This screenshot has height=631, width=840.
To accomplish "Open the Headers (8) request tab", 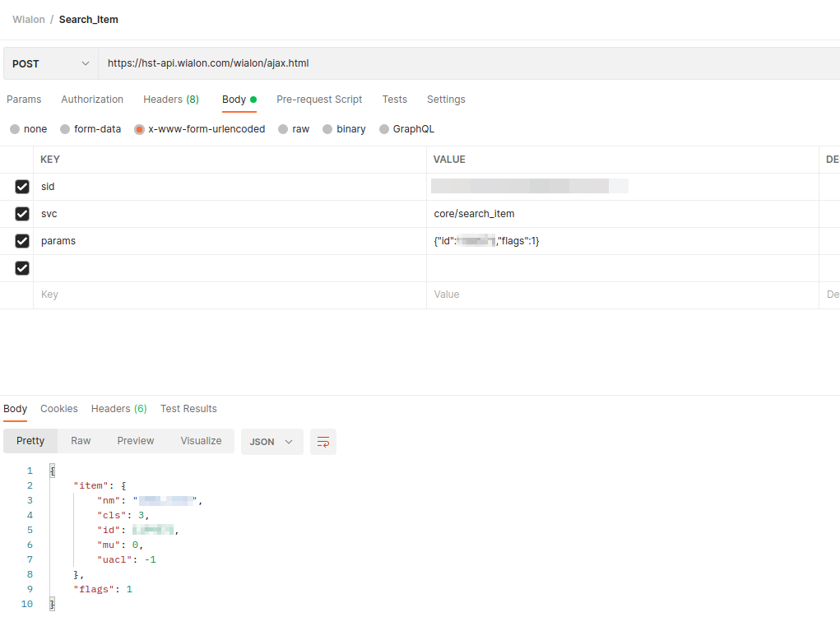I will [170, 100].
